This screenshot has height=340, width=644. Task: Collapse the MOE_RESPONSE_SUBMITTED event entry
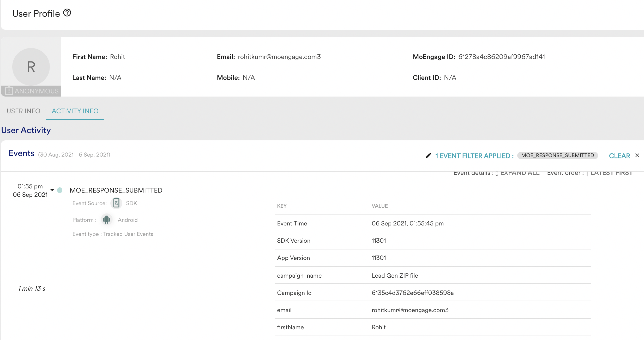(52, 190)
